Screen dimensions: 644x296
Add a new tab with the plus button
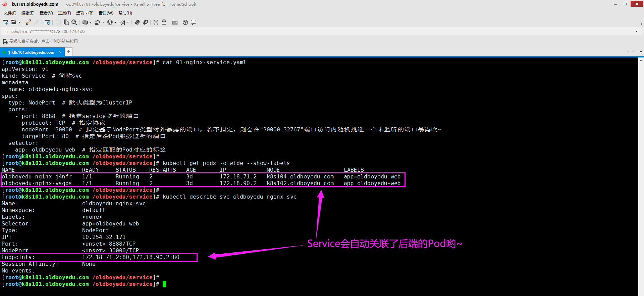coord(68,52)
